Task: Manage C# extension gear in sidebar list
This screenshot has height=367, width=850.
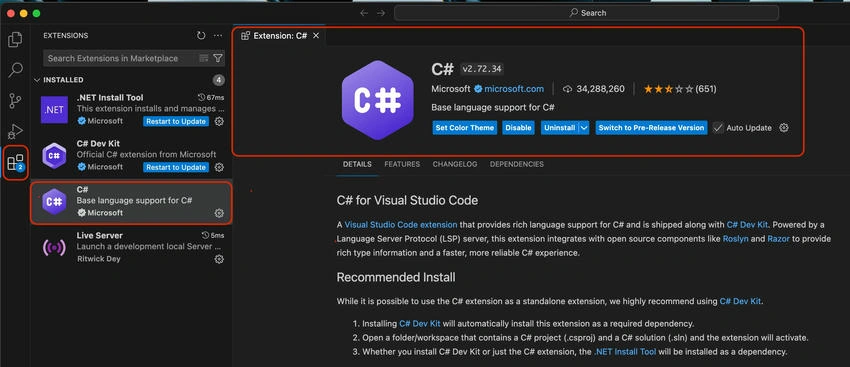Action: pos(219,213)
